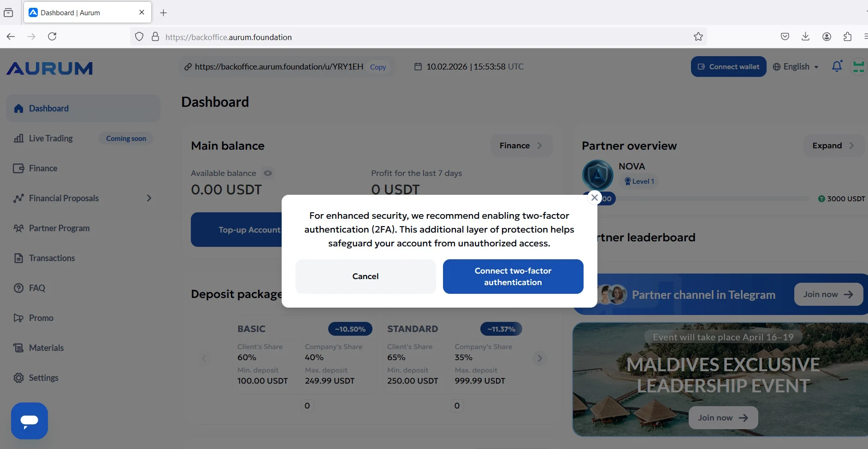Click the Promo flag icon
The height and width of the screenshot is (449, 868).
click(18, 318)
